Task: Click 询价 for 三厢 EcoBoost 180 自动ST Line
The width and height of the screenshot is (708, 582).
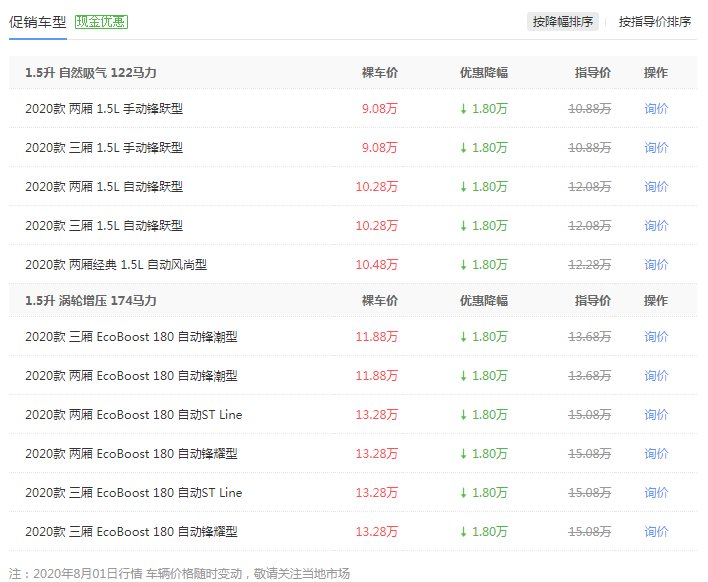Action: point(656,493)
